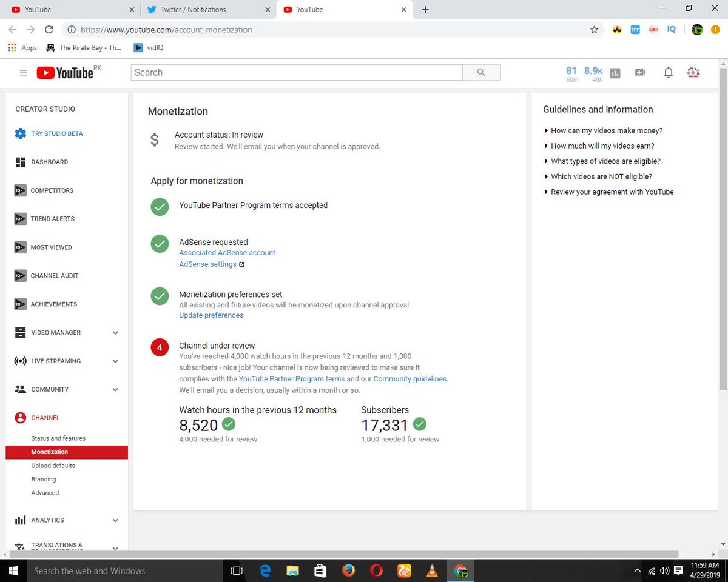Expand the Video Manager section
The image size is (728, 582).
click(x=115, y=333)
